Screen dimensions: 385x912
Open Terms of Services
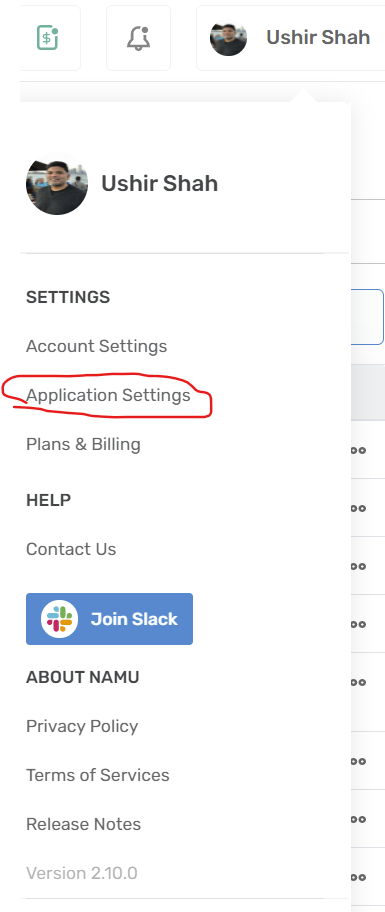pos(98,775)
